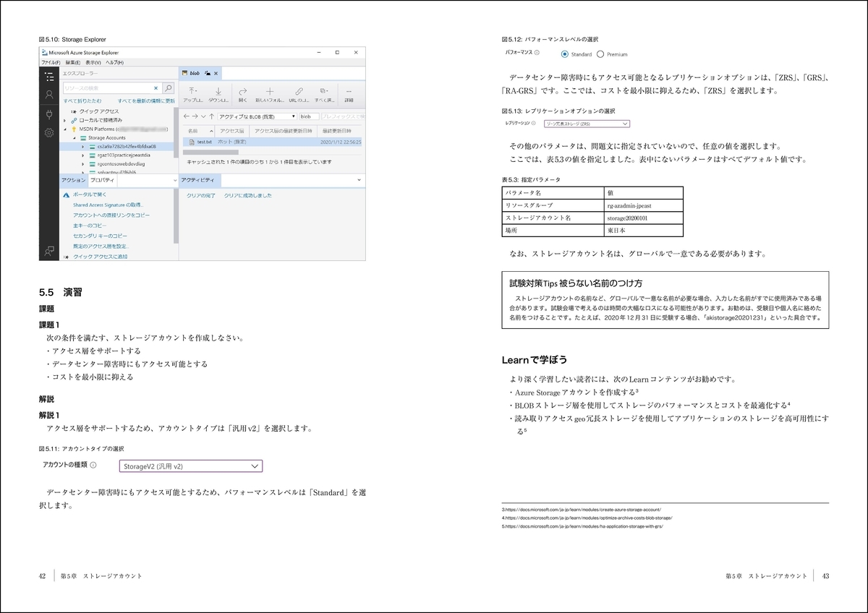This screenshot has width=868, height=613.
Task: Click the up-level navigation arrow
Action: [x=211, y=116]
